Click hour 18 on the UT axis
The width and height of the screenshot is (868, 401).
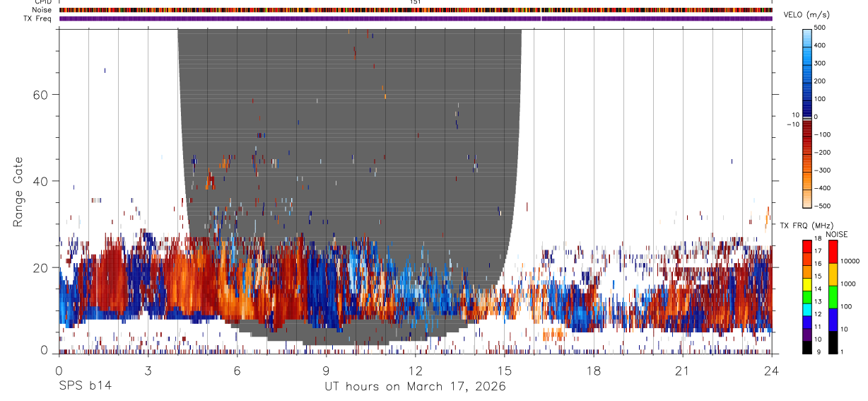click(593, 371)
